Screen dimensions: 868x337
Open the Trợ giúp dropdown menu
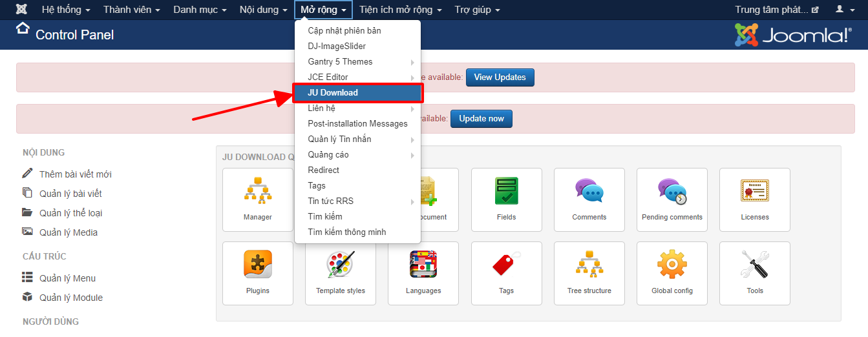click(x=477, y=10)
